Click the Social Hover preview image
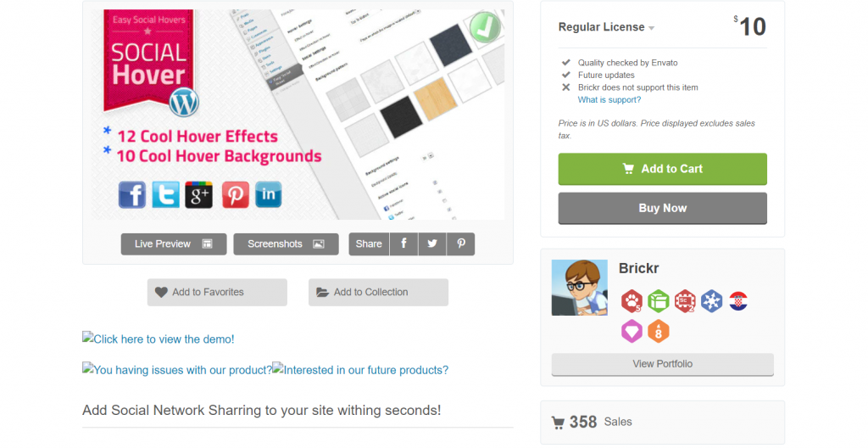This screenshot has height=448, width=868. click(298, 115)
